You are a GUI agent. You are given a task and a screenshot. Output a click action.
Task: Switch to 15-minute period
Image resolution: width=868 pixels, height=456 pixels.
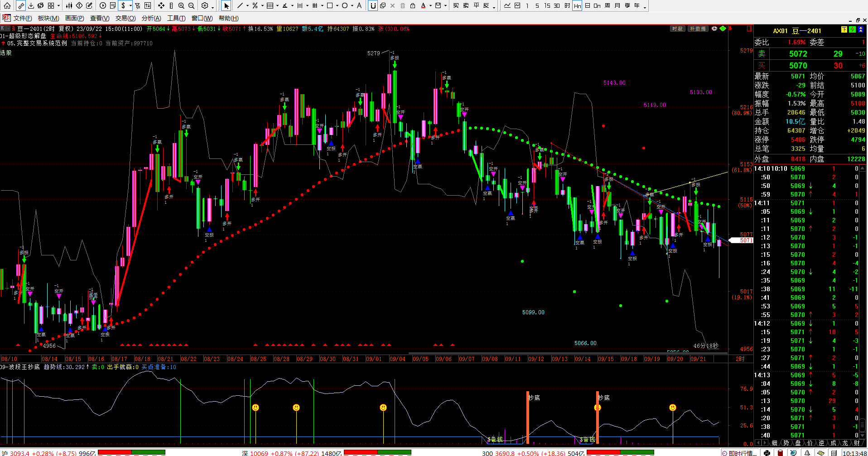click(x=547, y=5)
